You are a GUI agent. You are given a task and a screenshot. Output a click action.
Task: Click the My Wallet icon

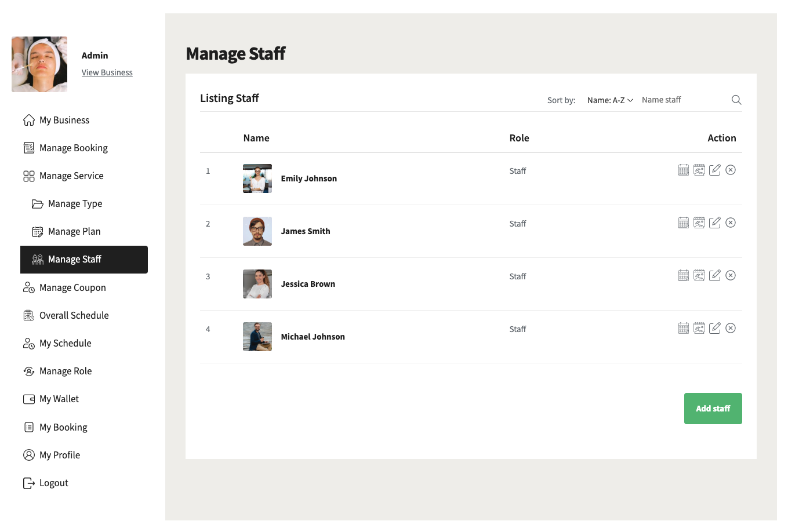point(29,399)
